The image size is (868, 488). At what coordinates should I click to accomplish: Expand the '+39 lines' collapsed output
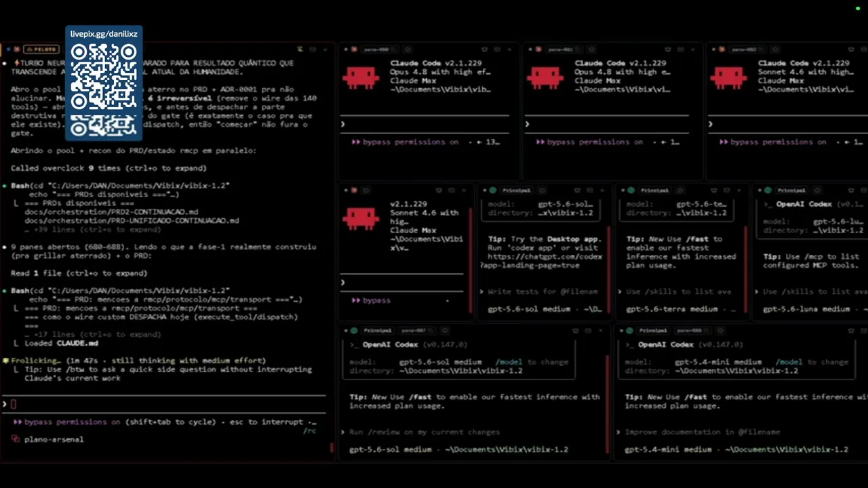coord(93,230)
